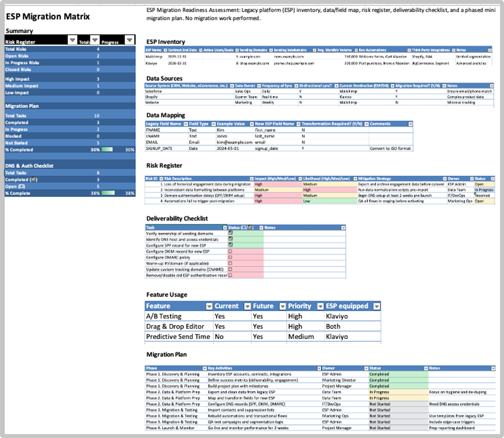Image resolution: width=504 pixels, height=438 pixels.
Task: Check the Configure DKIM record checkbox
Action: point(231,251)
